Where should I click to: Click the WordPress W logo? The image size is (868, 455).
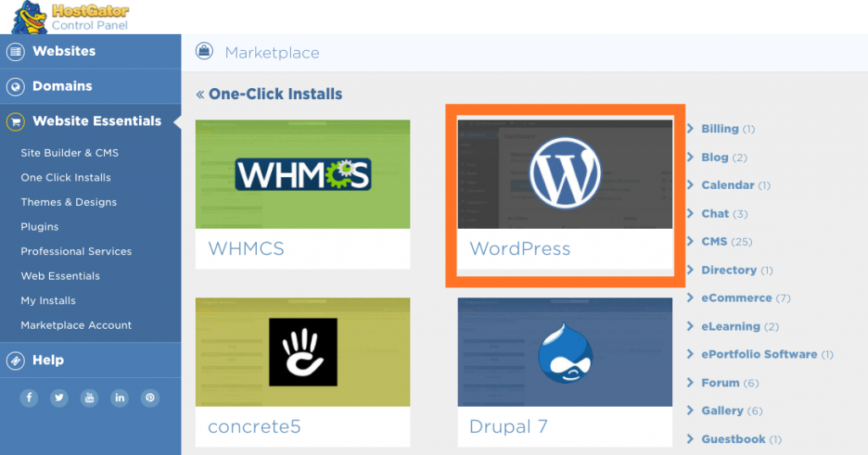(x=565, y=173)
